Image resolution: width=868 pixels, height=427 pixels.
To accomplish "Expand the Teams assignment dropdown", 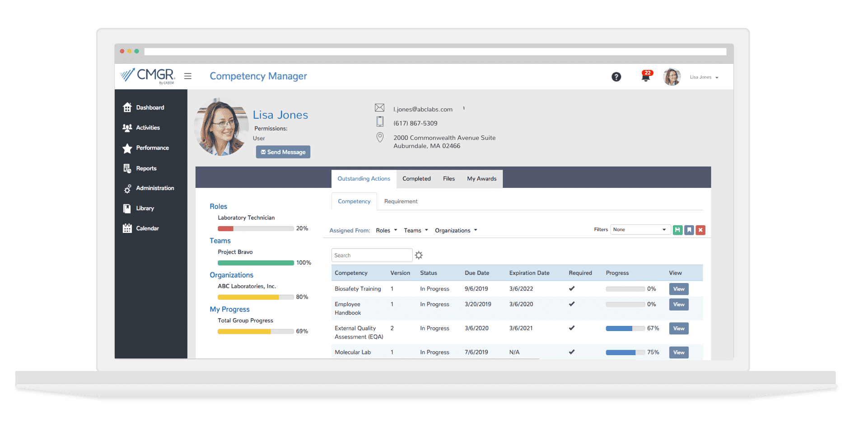I will tap(415, 230).
